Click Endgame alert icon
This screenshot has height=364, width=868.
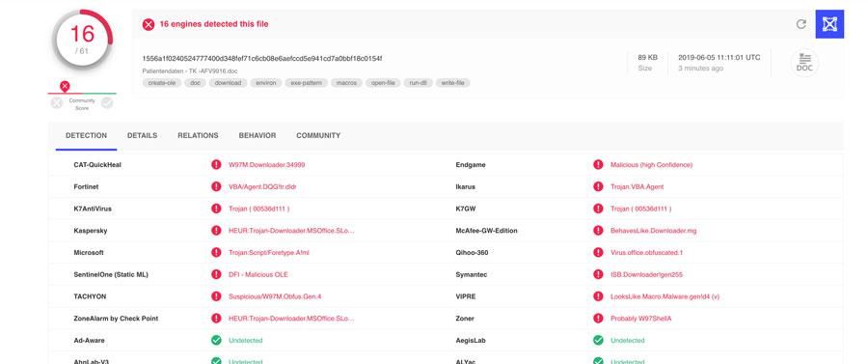[598, 164]
